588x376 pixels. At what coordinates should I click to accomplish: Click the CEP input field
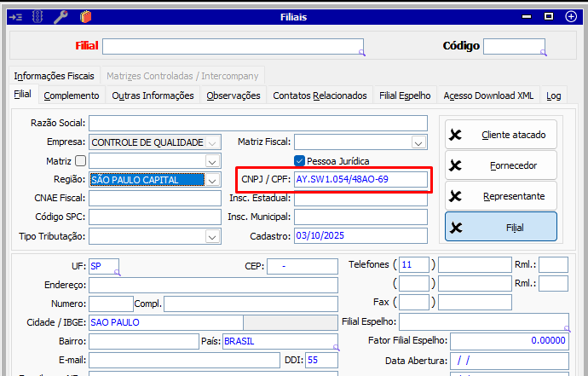[303, 266]
